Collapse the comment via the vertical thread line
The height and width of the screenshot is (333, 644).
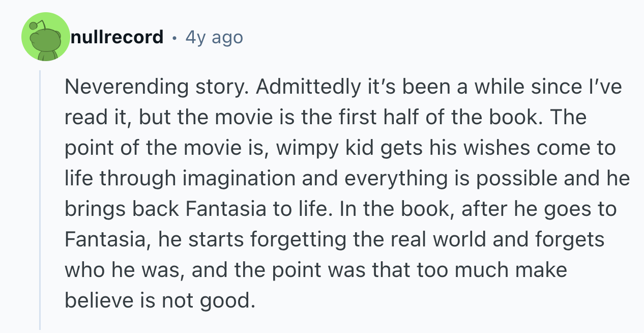[x=40, y=200]
